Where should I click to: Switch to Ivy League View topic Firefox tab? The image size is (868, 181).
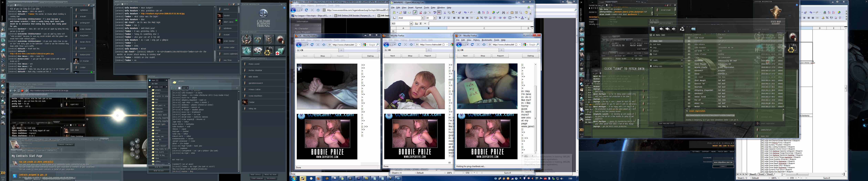(x=312, y=16)
